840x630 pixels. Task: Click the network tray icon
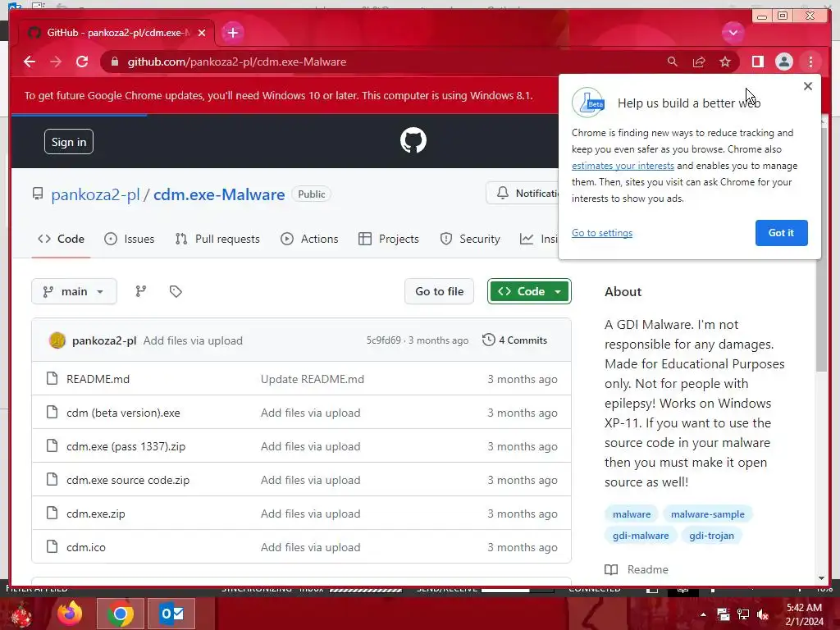743,614
